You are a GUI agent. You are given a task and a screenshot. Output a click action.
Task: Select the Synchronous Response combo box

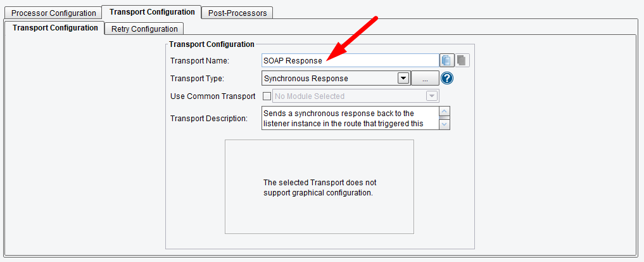coord(329,79)
